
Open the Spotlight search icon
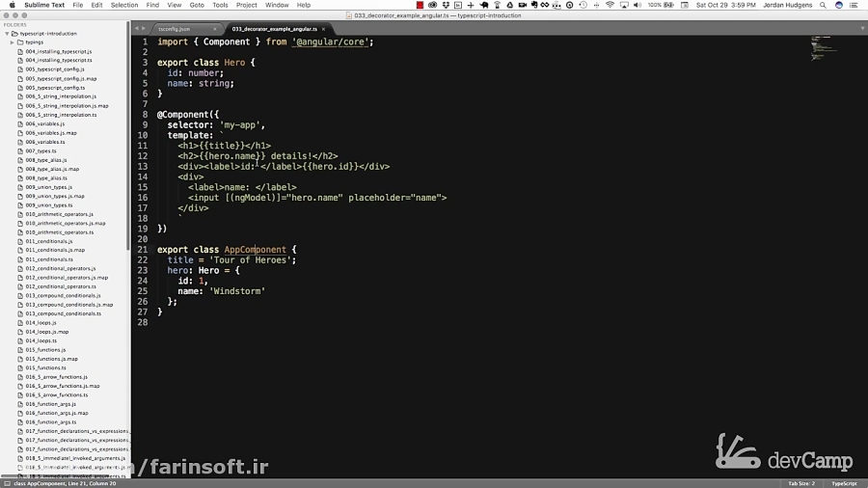824,5
